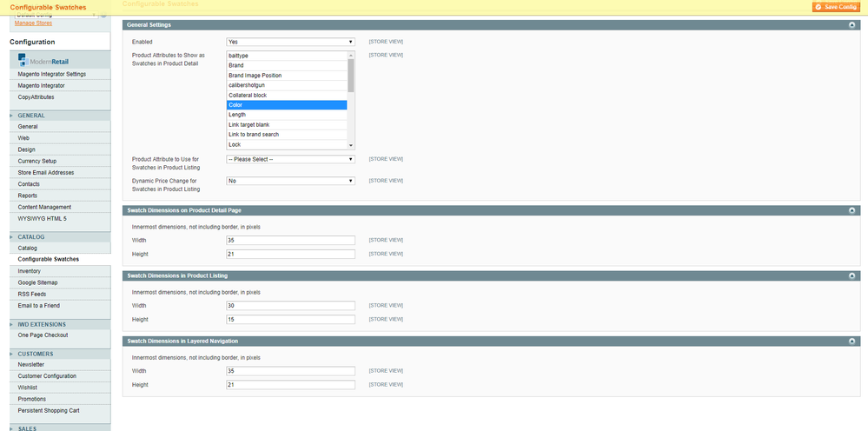Click the scroll-down arrow of the attributes list
The image size is (868, 431).
click(x=351, y=145)
